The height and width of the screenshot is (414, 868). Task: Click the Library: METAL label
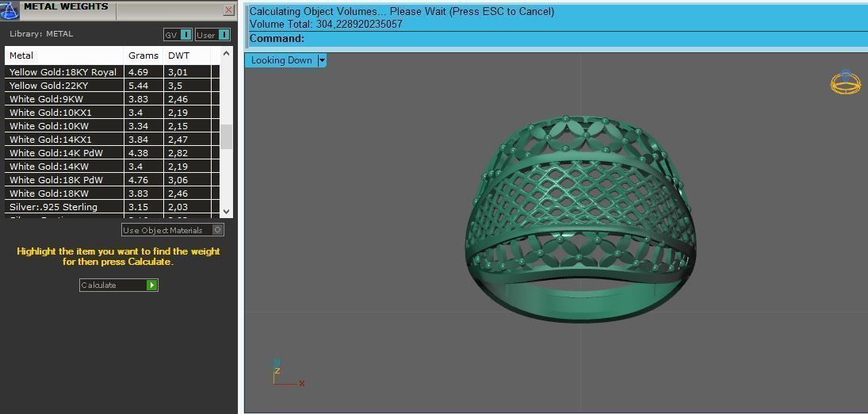(x=41, y=34)
